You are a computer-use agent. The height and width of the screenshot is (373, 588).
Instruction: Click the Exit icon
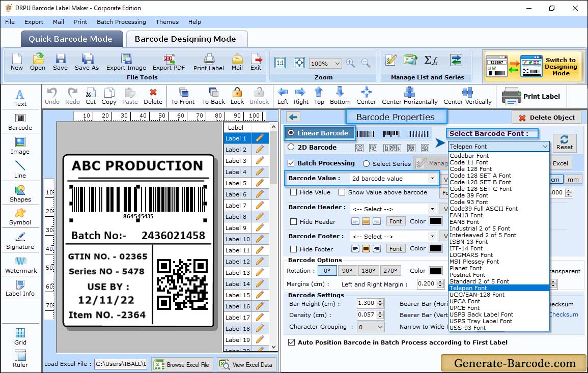tap(256, 62)
